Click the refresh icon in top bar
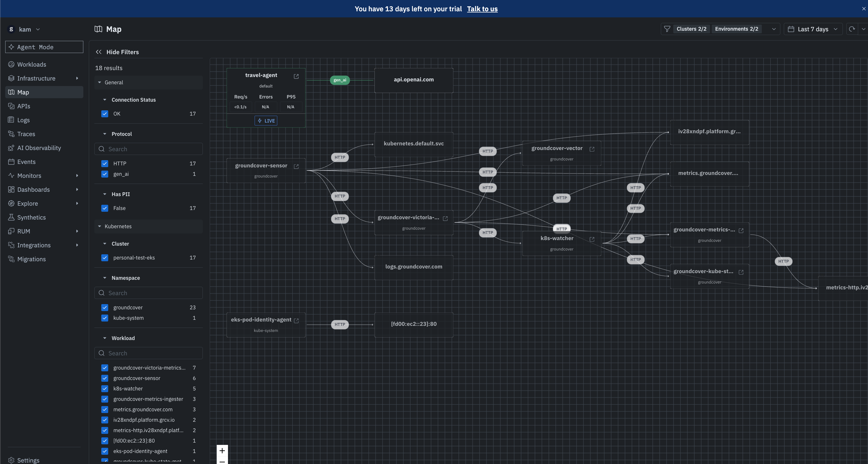The width and height of the screenshot is (868, 464). [x=852, y=29]
